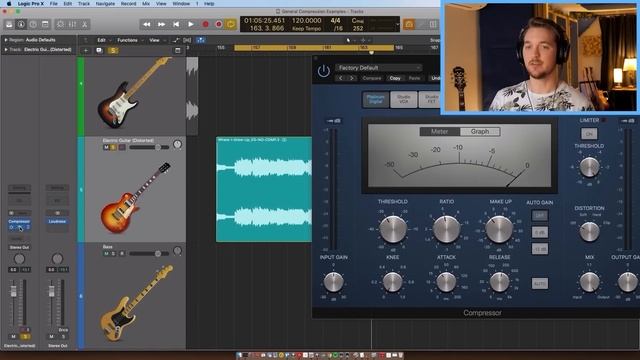The width and height of the screenshot is (640, 360).
Task: Click the automation curve icon in tracks menu bar
Action: [x=176, y=40]
